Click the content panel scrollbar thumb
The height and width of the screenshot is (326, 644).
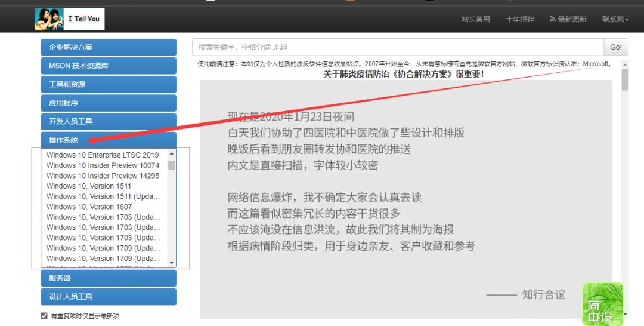click(x=625, y=79)
